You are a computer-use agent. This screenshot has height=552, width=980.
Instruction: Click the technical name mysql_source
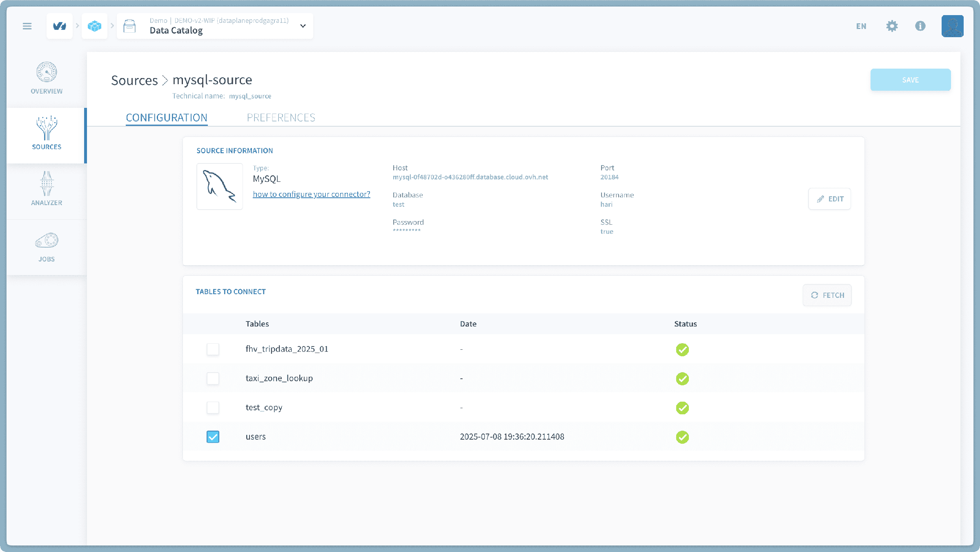coord(250,96)
